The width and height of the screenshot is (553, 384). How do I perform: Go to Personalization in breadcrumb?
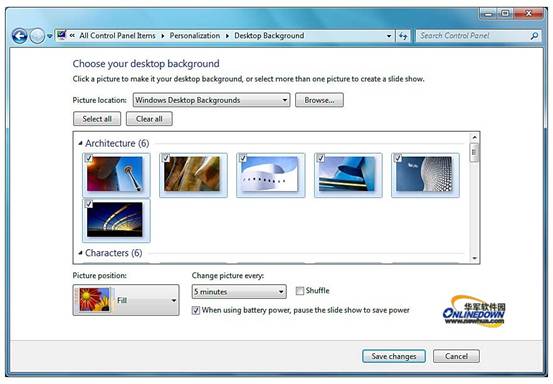tap(195, 36)
